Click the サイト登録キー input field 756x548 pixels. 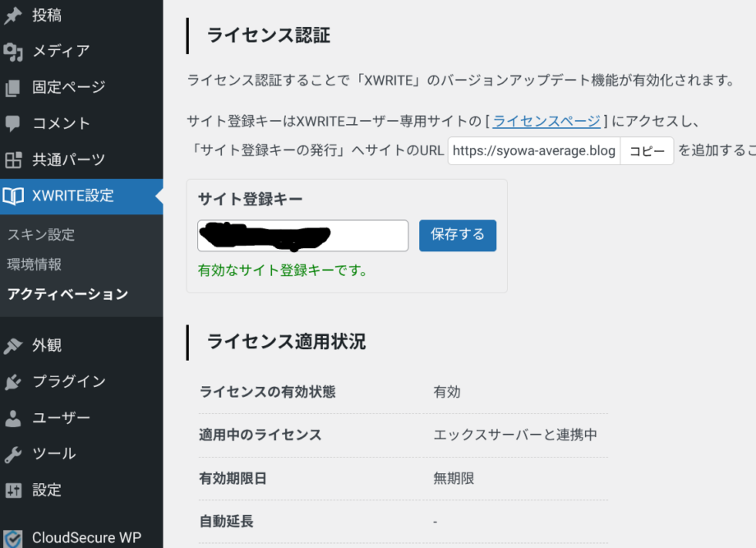pyautogui.click(x=302, y=235)
